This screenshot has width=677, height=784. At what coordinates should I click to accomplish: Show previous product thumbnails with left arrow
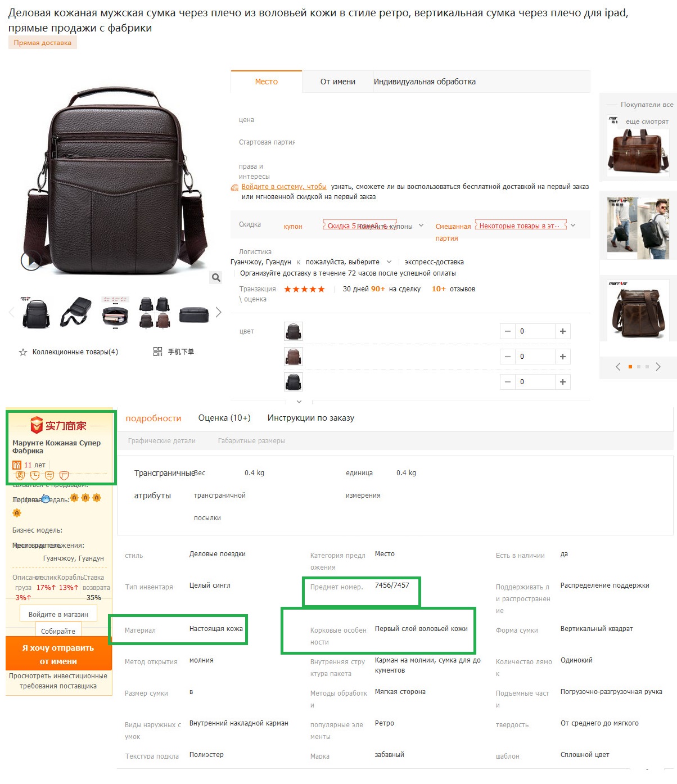11,312
